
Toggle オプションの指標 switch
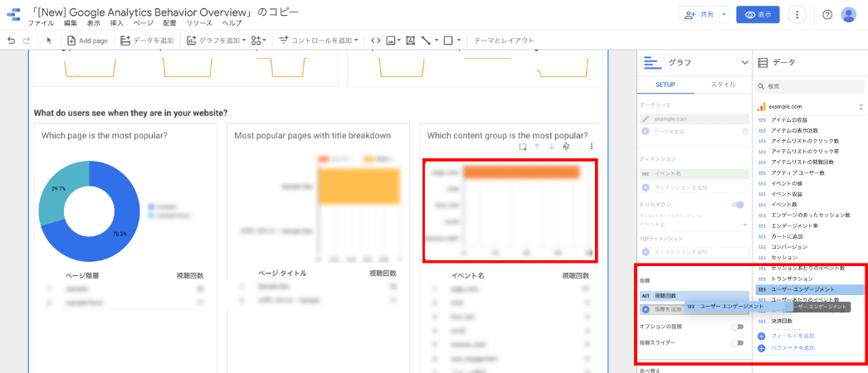tap(738, 327)
